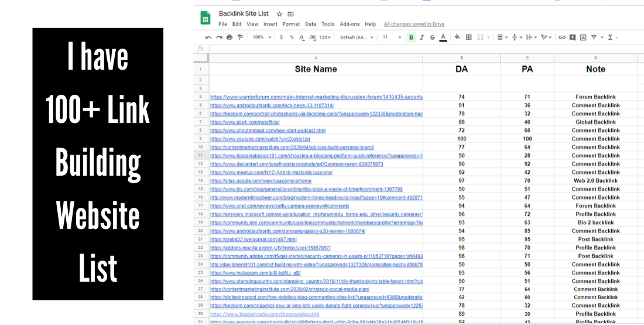Open the borders tool

point(468,37)
